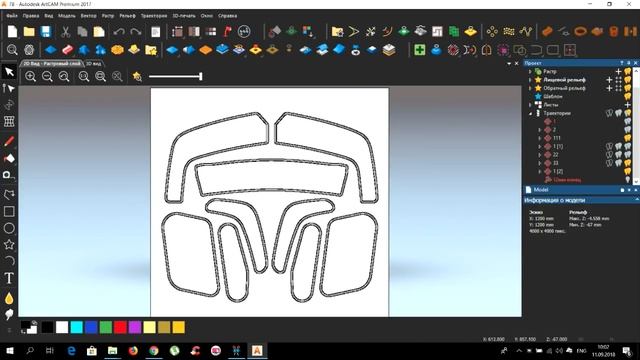Save the project with floppy icon
The image size is (640, 360).
coord(46,31)
